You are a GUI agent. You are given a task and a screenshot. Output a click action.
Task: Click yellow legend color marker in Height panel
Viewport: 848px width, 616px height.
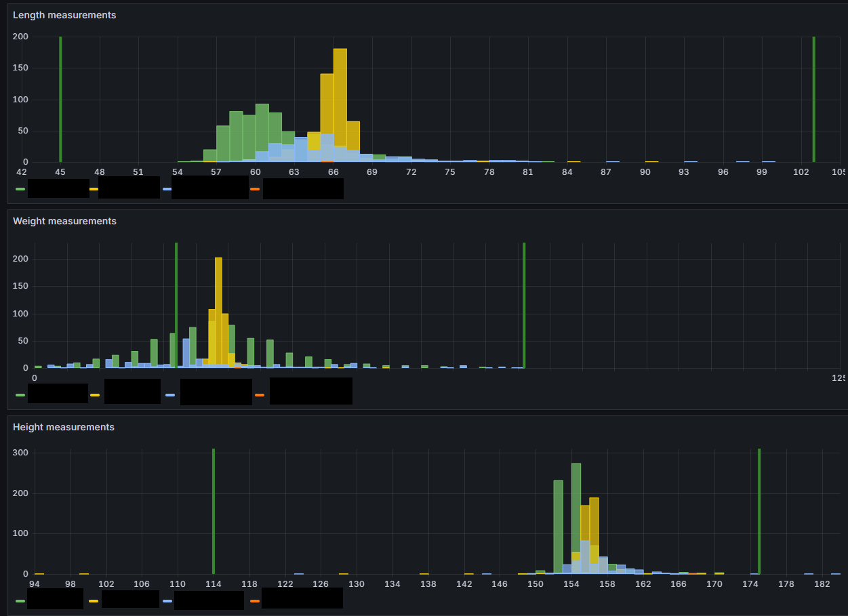(94, 600)
